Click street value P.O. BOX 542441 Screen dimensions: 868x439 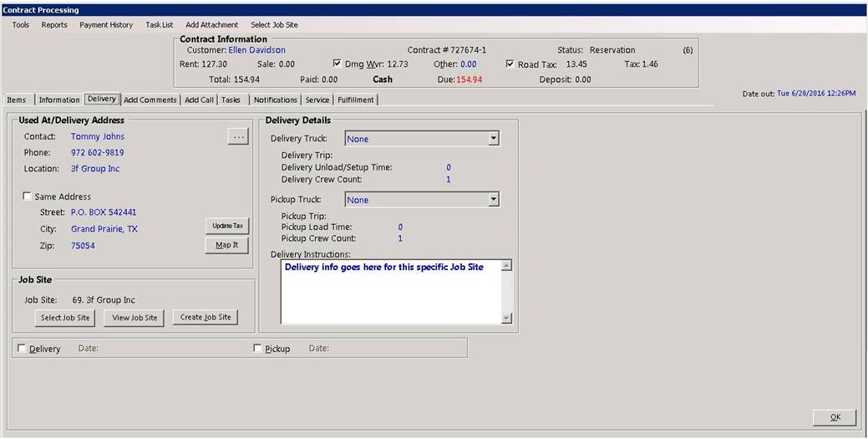tap(104, 212)
